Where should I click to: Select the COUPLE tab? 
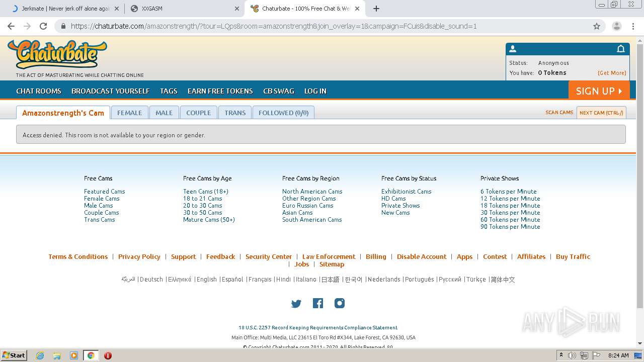[x=199, y=113]
